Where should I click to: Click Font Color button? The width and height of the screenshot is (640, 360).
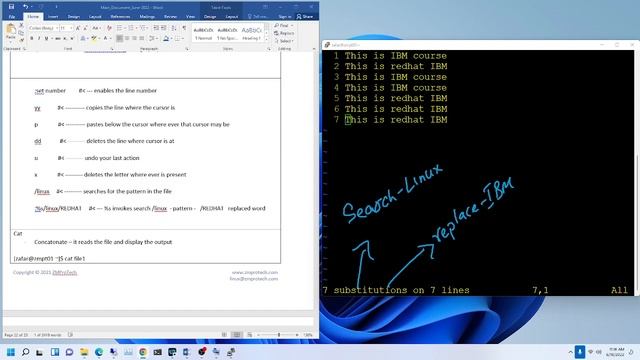105,38
